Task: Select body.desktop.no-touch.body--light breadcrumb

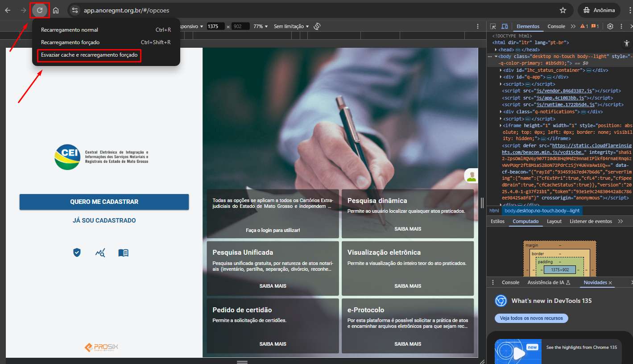Action: point(542,211)
